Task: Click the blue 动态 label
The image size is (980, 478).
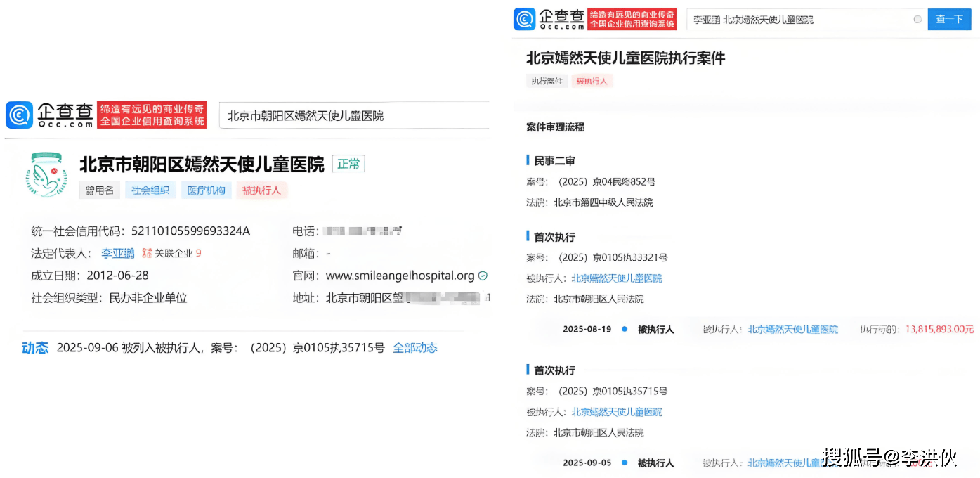Action: pos(35,348)
